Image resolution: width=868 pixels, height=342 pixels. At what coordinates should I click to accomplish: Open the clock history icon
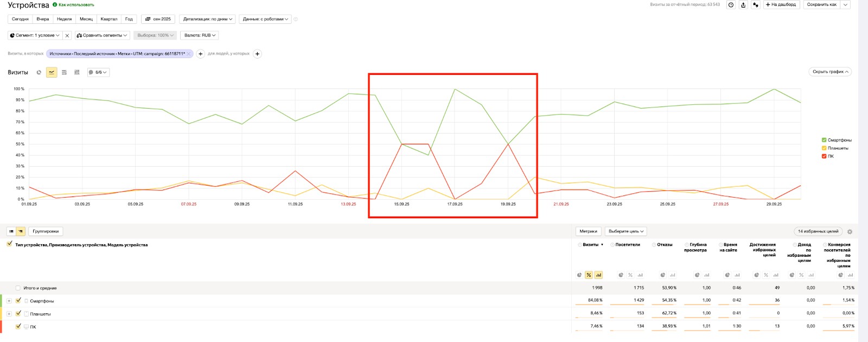731,5
